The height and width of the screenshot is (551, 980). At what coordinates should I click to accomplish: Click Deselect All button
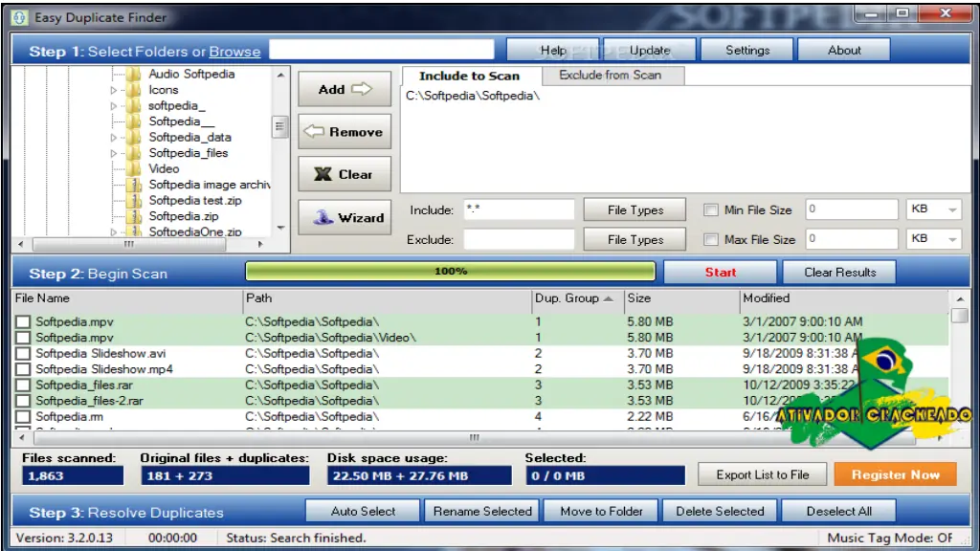point(838,511)
